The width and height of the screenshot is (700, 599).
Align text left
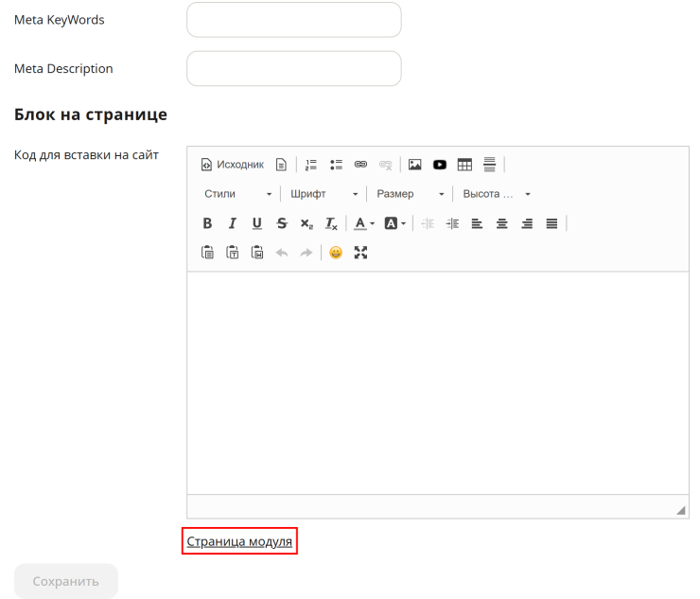tap(478, 223)
